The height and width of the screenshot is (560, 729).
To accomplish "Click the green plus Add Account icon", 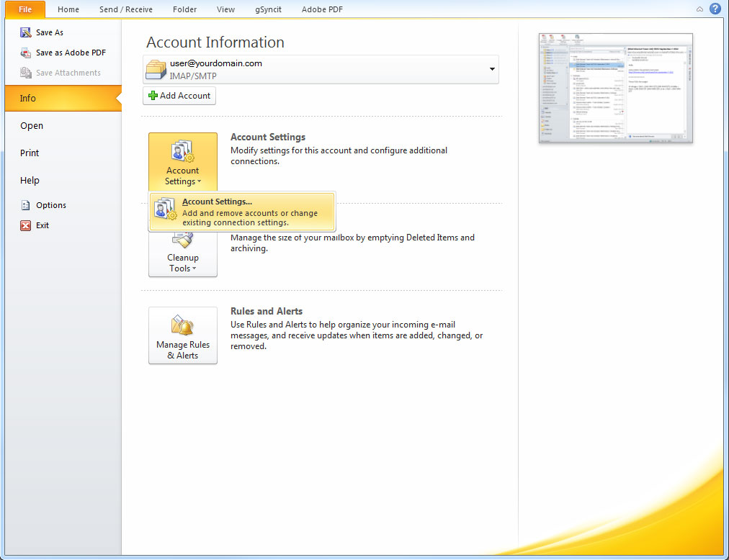I will pos(153,96).
